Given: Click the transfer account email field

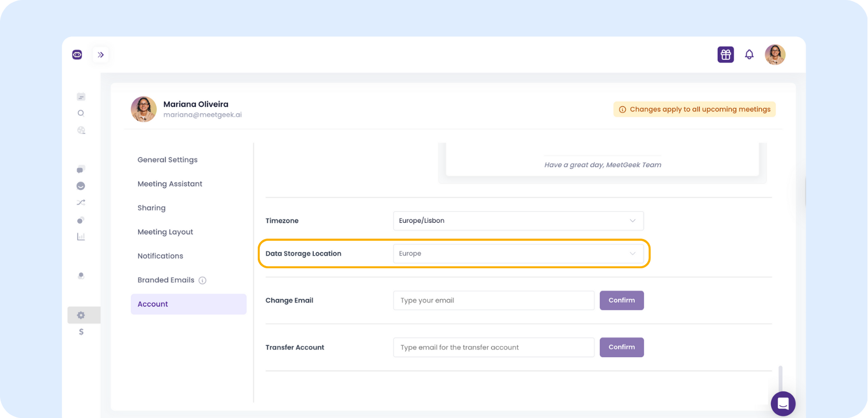Looking at the screenshot, I should 493,348.
